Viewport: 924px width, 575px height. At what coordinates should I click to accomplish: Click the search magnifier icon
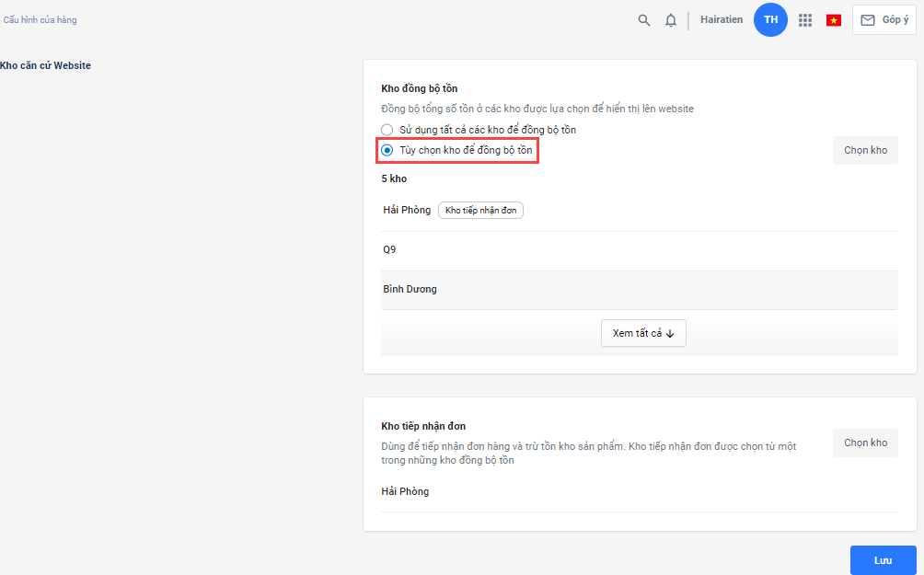pyautogui.click(x=644, y=20)
